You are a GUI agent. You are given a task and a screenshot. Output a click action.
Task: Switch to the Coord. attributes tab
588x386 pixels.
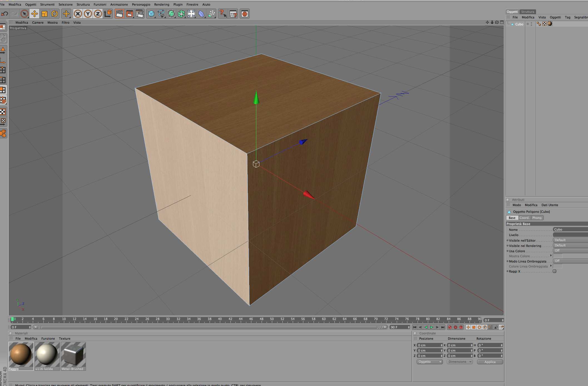(x=524, y=218)
